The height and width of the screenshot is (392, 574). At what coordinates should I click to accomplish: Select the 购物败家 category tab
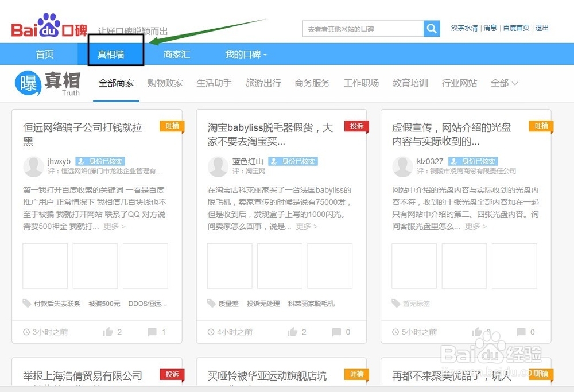(x=165, y=83)
